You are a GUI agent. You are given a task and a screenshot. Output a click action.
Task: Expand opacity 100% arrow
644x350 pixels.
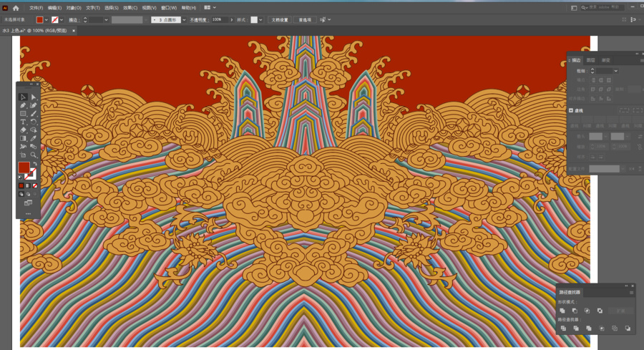(232, 20)
